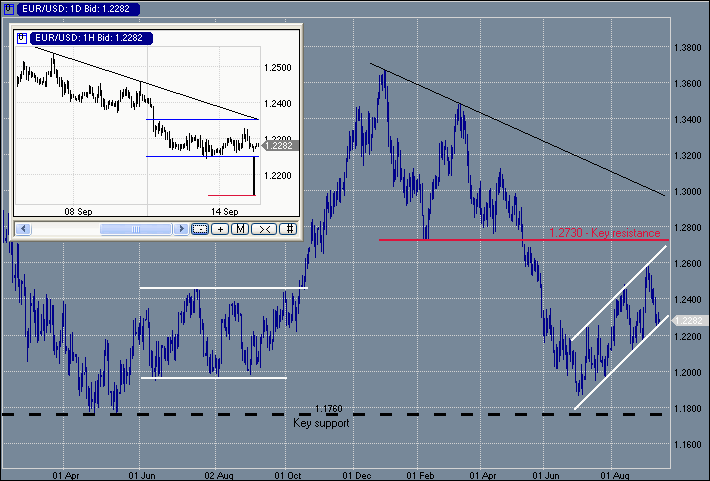Toggle the grid hash button
This screenshot has width=710, height=481.
tap(288, 229)
